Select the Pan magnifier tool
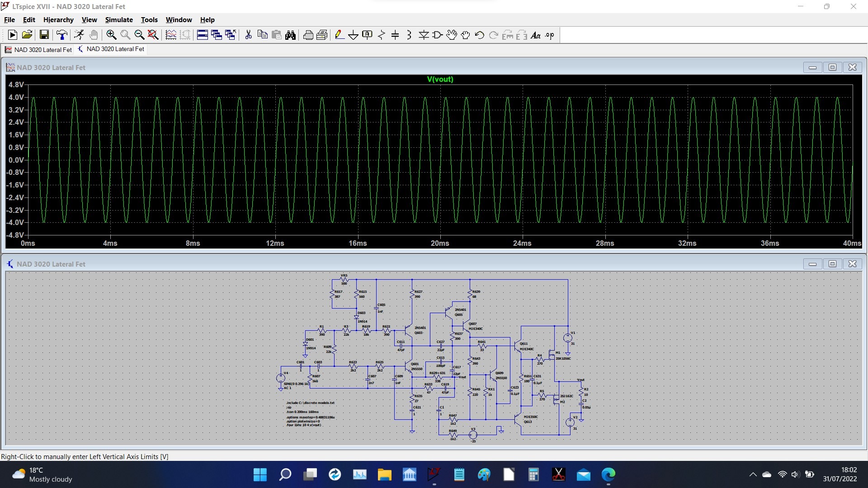The width and height of the screenshot is (868, 488). point(125,35)
